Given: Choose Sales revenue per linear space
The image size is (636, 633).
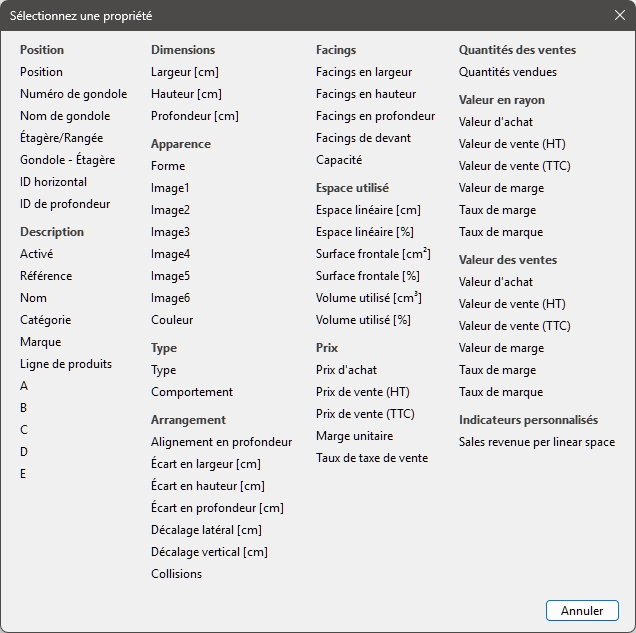Looking at the screenshot, I should coord(537,442).
